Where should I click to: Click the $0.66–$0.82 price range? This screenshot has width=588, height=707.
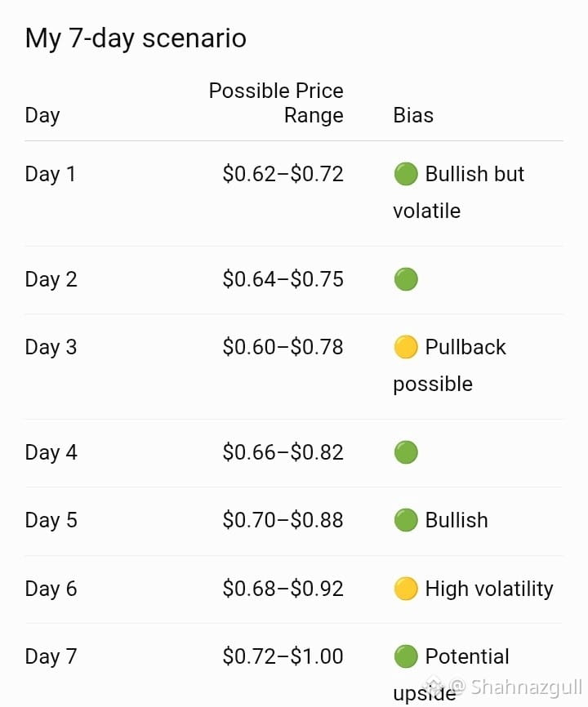(283, 452)
